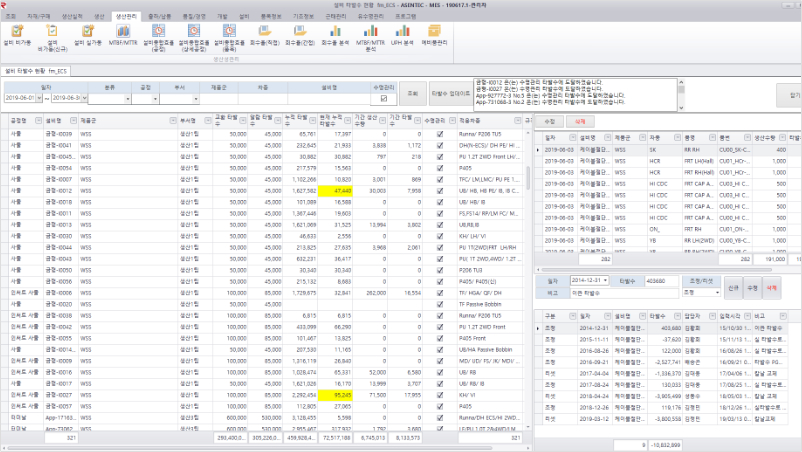Toggle 수명관리 checkbox for 금형-I0020 row
The image size is (802, 452).
(x=440, y=304)
